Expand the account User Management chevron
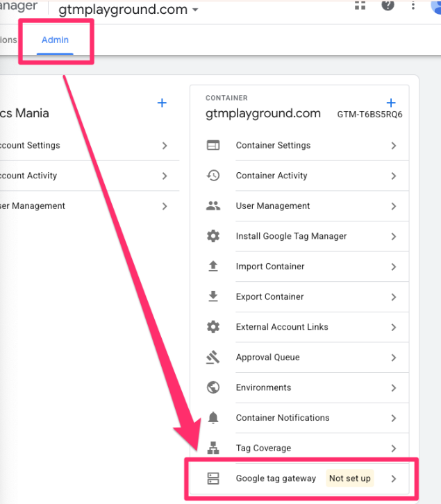441x504 pixels. pos(165,206)
